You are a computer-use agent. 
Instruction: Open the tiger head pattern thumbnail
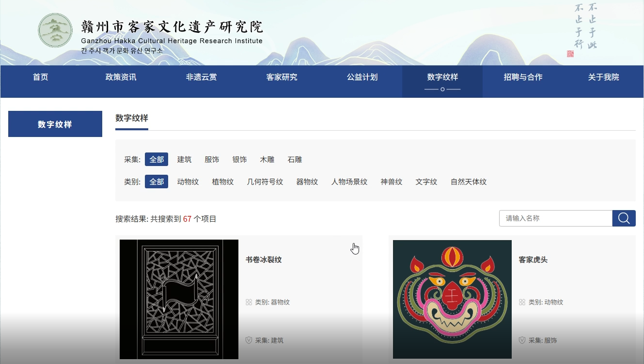(x=452, y=299)
